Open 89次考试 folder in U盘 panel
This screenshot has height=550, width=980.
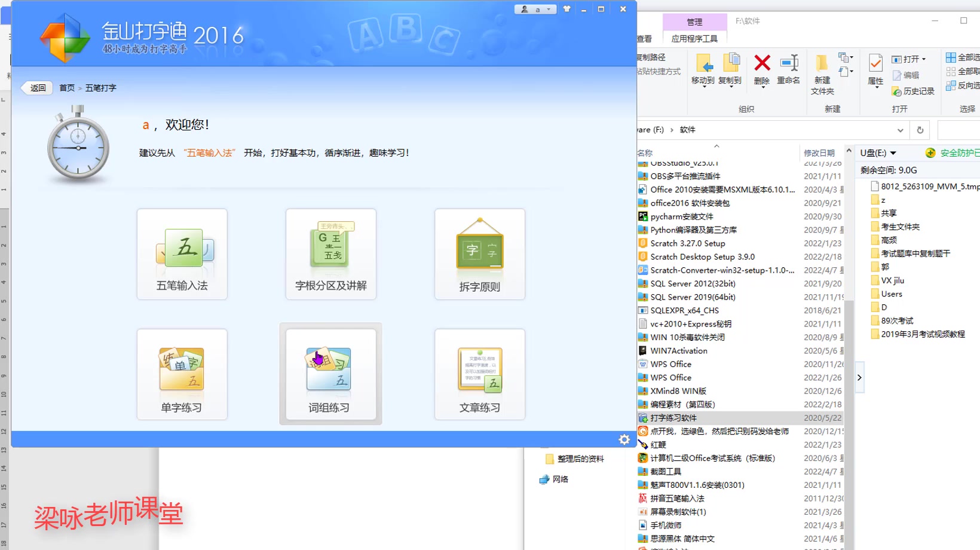tap(892, 321)
